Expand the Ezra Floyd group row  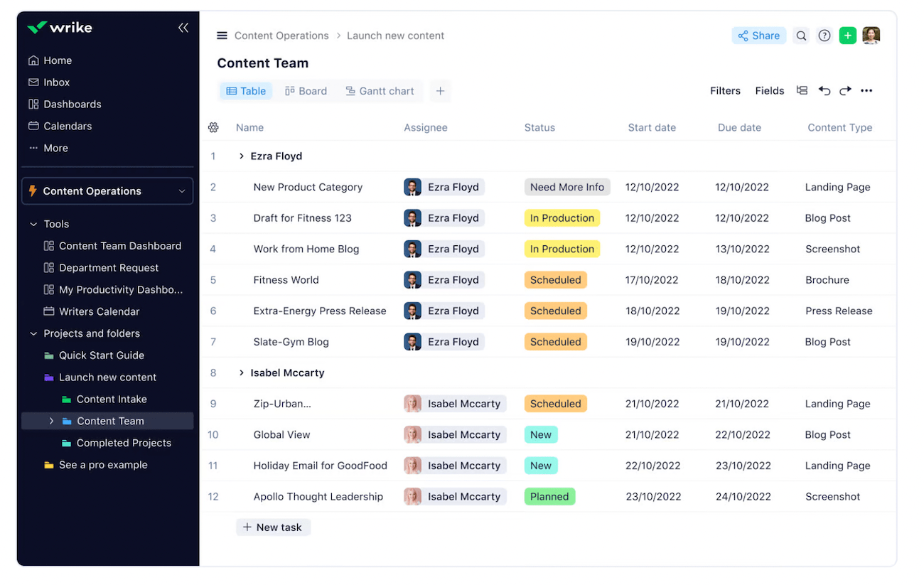click(242, 156)
